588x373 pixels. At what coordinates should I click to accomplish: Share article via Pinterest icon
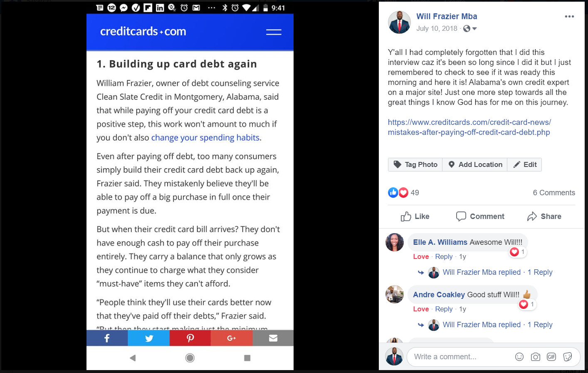click(x=190, y=338)
